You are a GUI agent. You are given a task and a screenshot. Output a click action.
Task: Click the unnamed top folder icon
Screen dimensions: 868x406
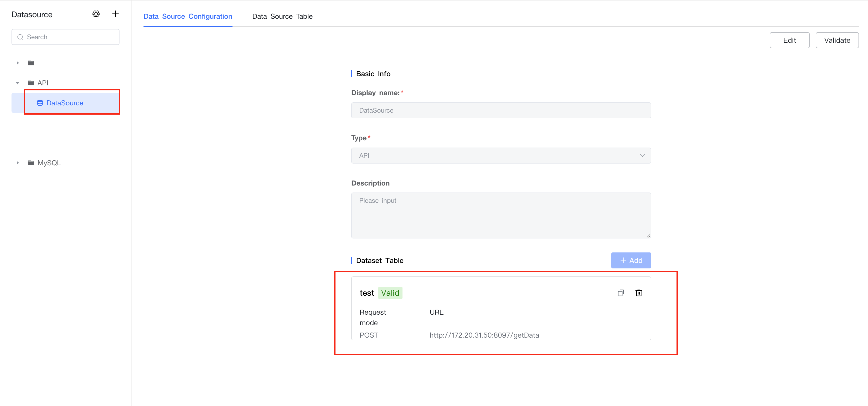click(x=31, y=63)
